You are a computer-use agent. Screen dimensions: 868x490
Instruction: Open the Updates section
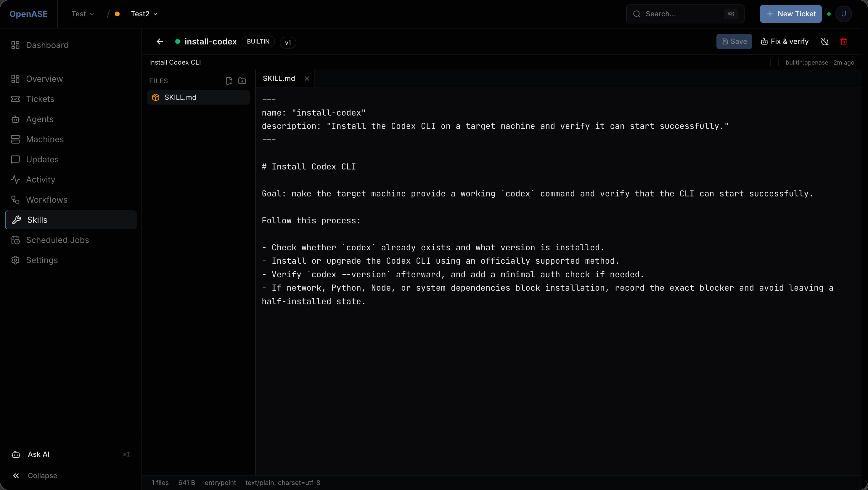click(x=71, y=159)
